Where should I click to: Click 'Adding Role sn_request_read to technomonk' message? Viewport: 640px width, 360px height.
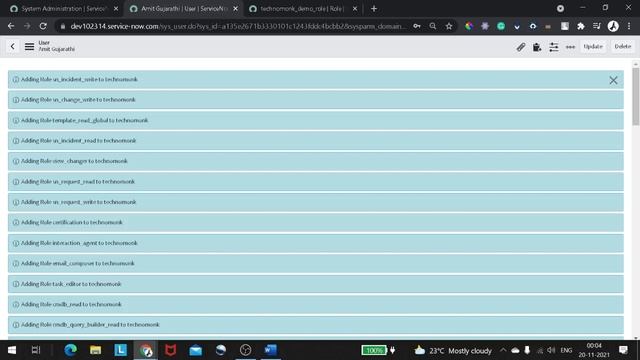(316, 182)
